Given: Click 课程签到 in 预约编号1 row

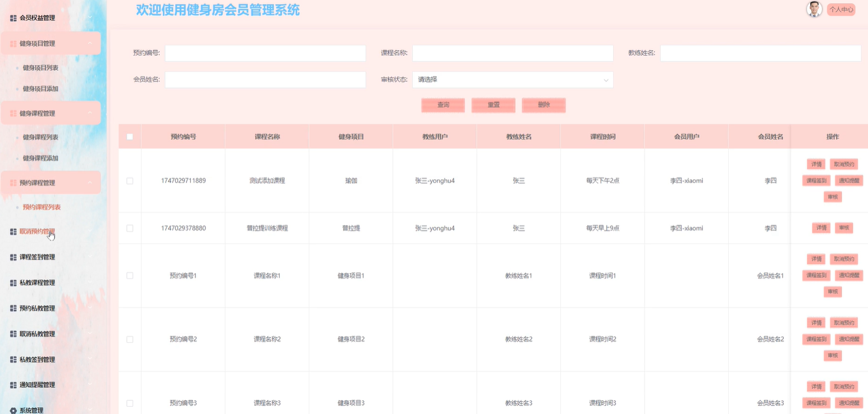Looking at the screenshot, I should (816, 275).
